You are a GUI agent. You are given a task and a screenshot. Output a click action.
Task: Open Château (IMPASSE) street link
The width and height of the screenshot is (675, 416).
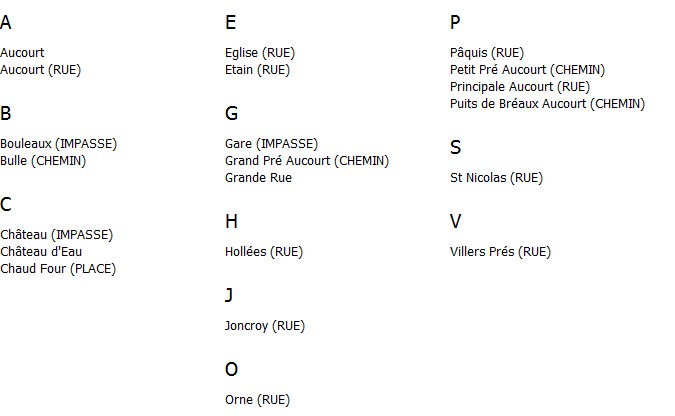point(56,235)
